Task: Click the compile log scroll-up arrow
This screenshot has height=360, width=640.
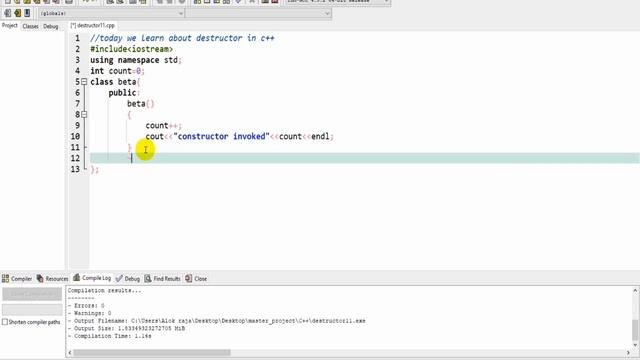Action: pyautogui.click(x=635, y=290)
